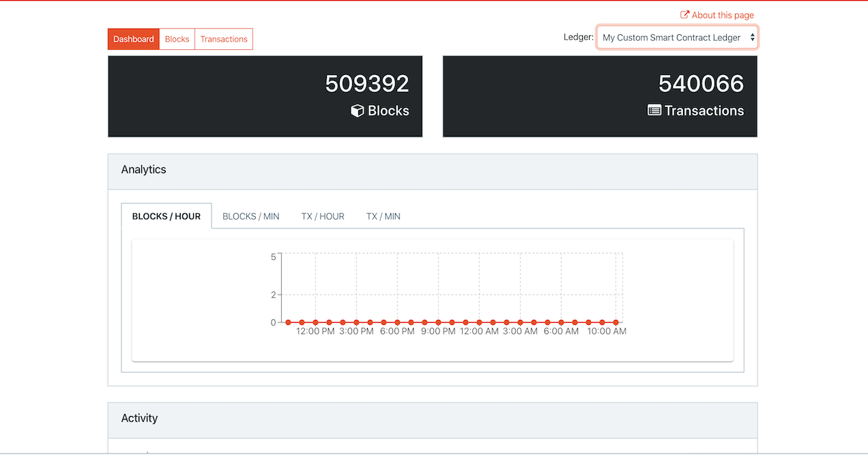Click the Ledger: field label
868x455 pixels.
pyautogui.click(x=579, y=38)
